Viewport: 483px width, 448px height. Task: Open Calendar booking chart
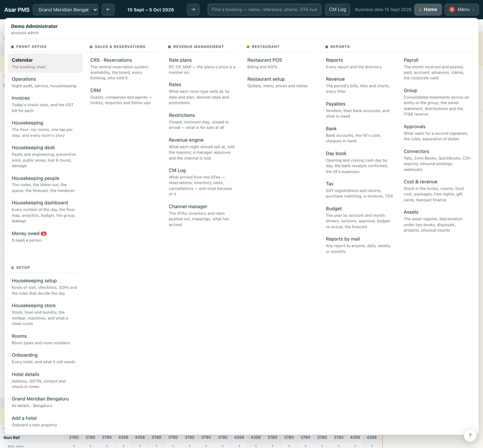(x=45, y=63)
